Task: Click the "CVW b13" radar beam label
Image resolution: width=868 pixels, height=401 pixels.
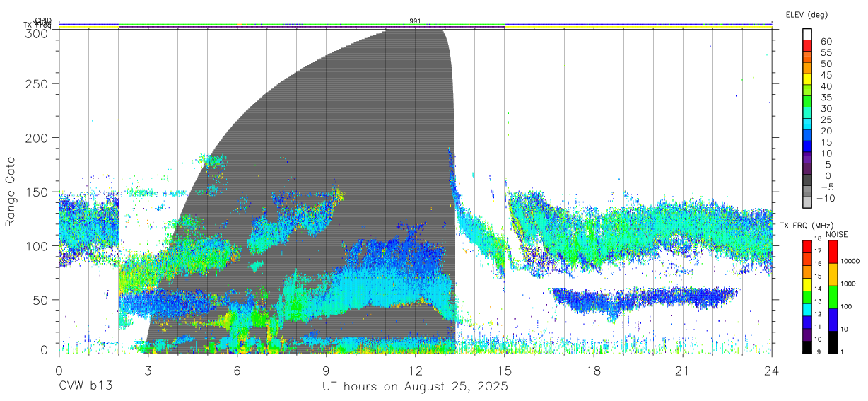Action: point(86,387)
